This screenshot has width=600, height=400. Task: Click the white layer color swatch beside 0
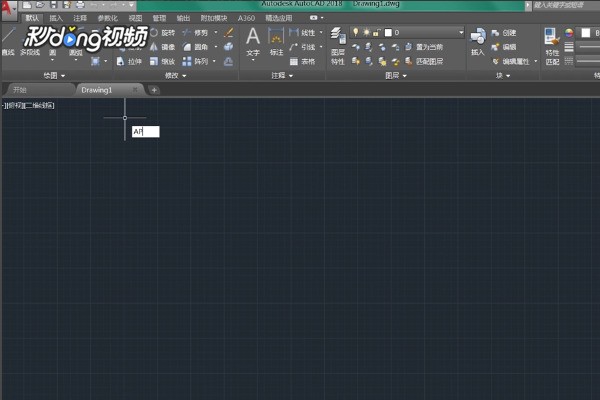point(388,33)
